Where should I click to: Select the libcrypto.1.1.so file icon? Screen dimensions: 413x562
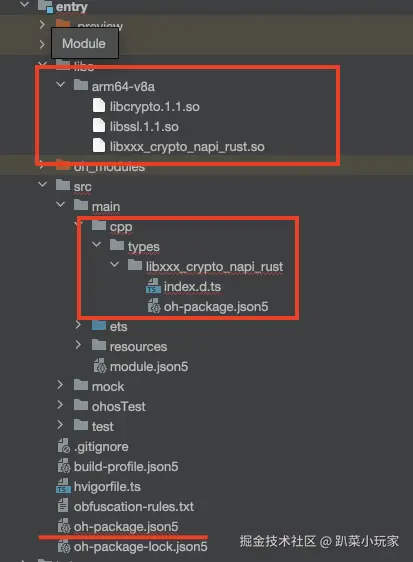[99, 106]
